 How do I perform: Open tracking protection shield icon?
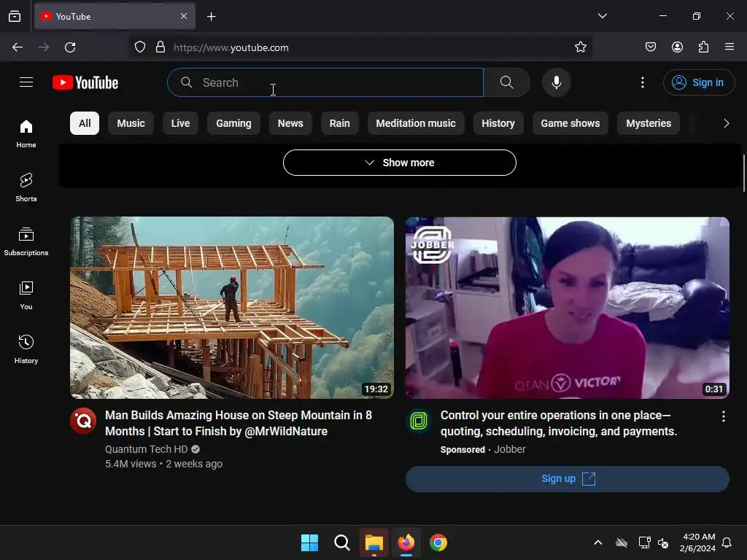point(139,47)
